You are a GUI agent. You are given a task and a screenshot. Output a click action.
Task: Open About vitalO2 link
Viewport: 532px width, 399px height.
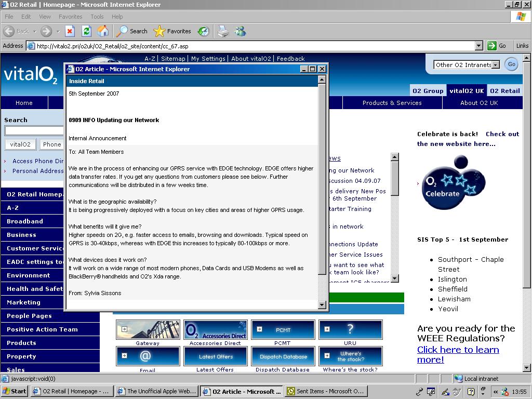click(251, 59)
